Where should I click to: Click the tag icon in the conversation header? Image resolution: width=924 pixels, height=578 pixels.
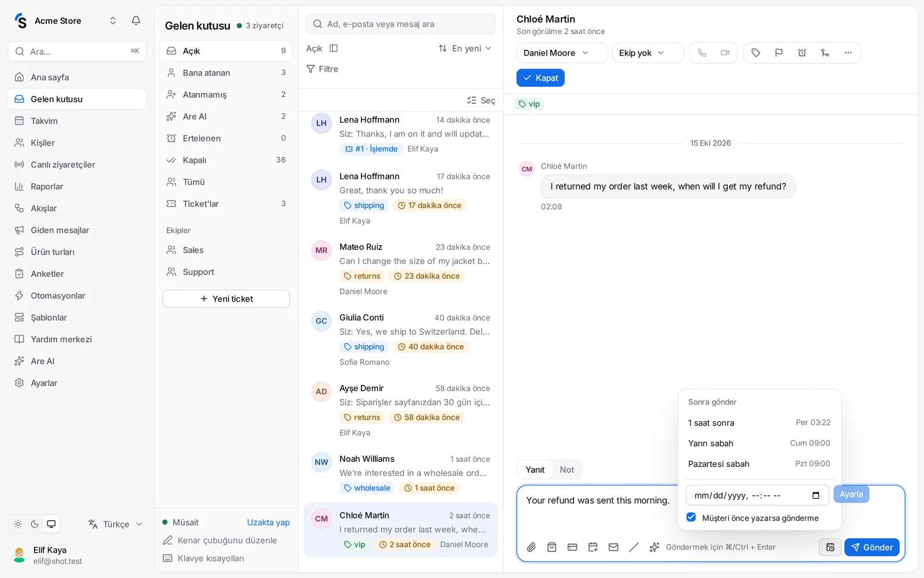(755, 53)
